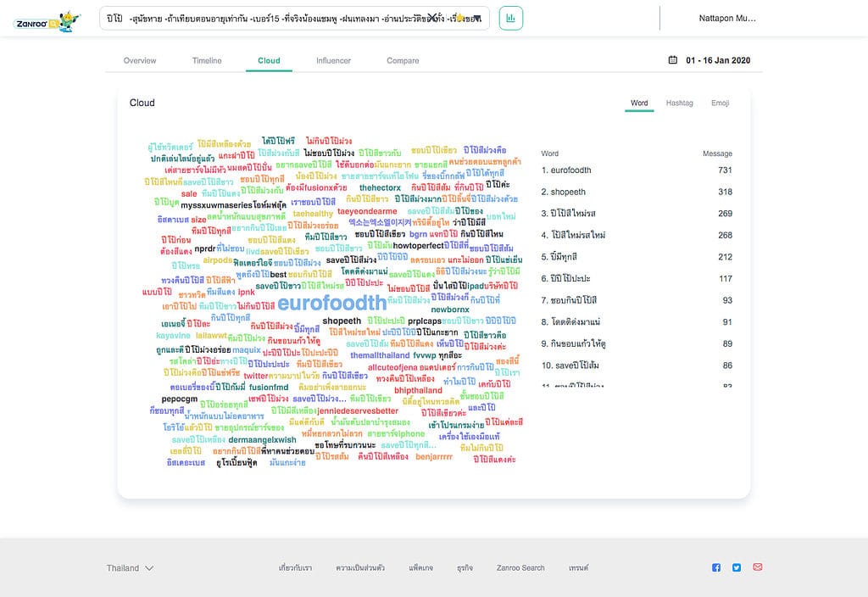
Task: Open the Nattapon Mu... user account menu
Action: pos(726,19)
